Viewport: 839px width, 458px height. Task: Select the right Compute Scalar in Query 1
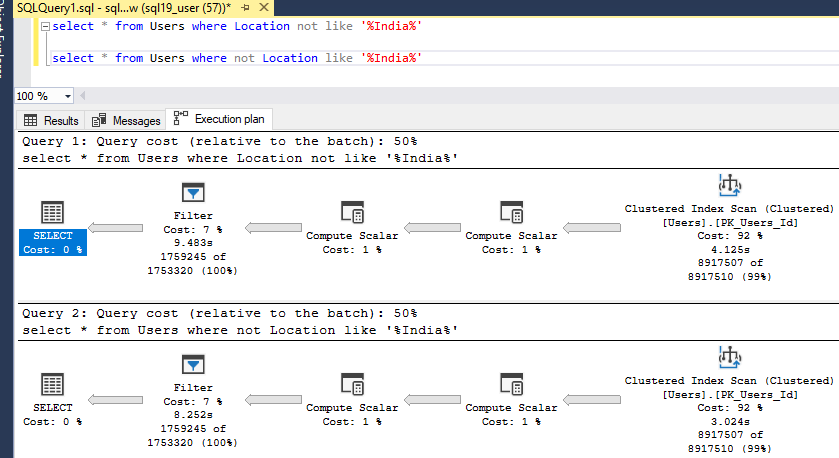point(511,213)
